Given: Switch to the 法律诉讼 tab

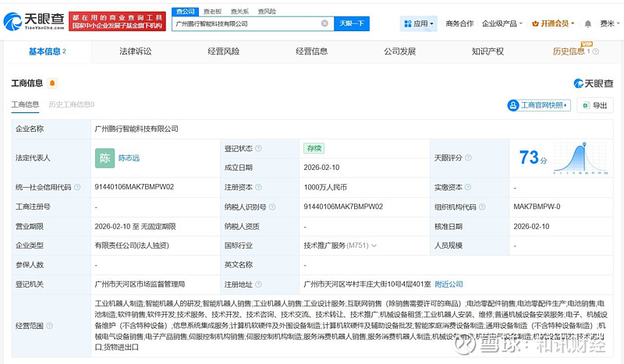Looking at the screenshot, I should 135,51.
